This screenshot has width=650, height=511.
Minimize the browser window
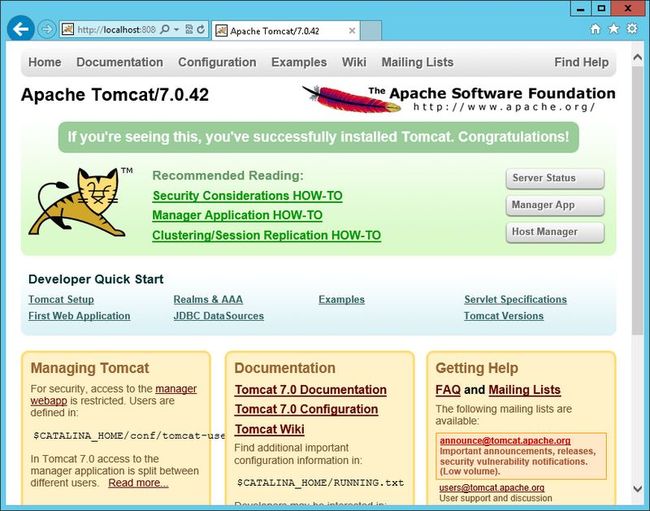tap(580, 8)
